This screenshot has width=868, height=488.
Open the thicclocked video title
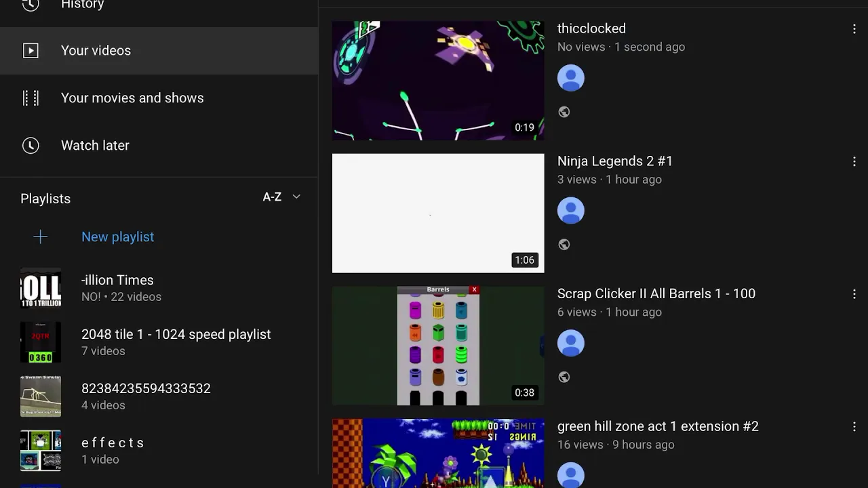tap(591, 28)
